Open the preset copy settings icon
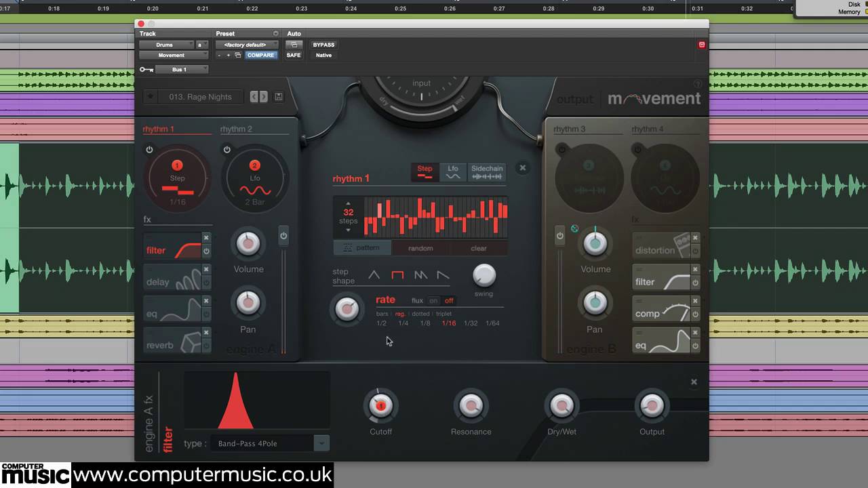The height and width of the screenshot is (488, 868). click(x=238, y=55)
